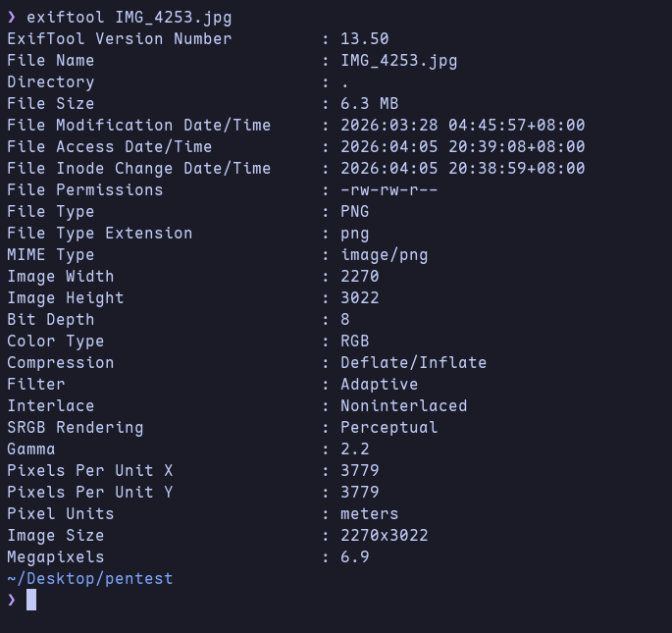Click the Image Size 2270x3022 value

[385, 535]
